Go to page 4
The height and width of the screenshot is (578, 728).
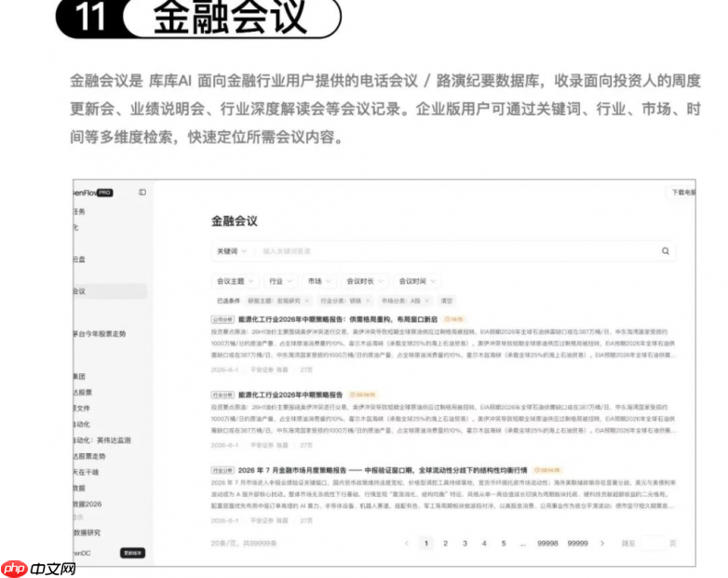click(484, 544)
